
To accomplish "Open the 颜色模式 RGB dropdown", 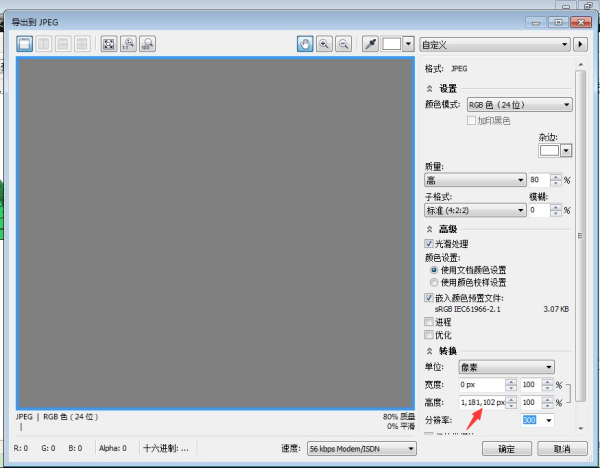I will pyautogui.click(x=519, y=105).
